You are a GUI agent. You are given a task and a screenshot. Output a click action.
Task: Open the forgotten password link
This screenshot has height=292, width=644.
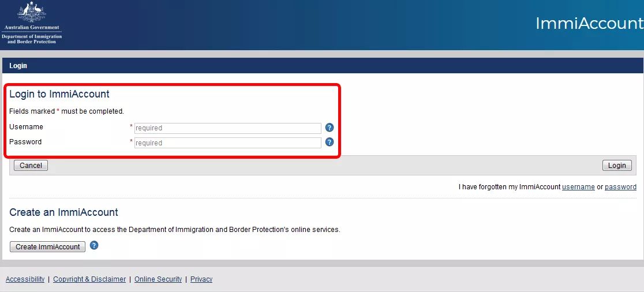620,187
